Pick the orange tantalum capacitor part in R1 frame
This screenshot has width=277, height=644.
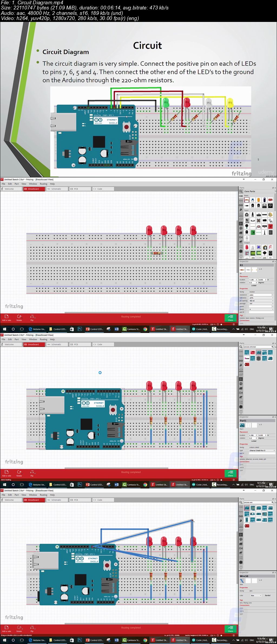pyautogui.click(x=259, y=200)
